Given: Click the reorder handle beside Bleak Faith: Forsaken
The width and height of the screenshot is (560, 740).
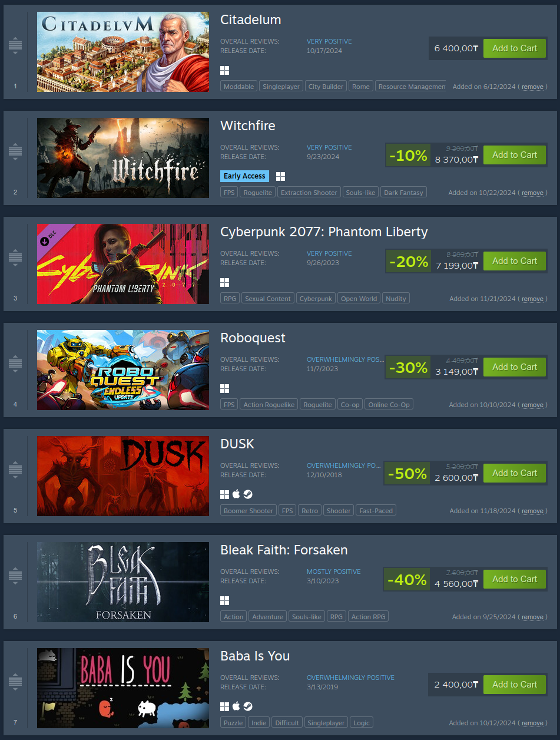Looking at the screenshot, I should pyautogui.click(x=15, y=576).
